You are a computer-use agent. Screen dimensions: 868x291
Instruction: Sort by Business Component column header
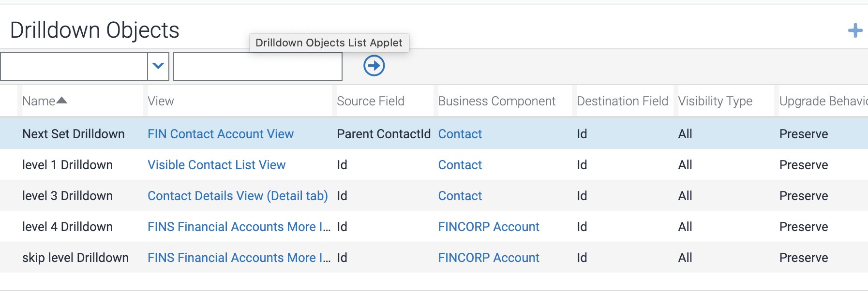[x=497, y=101]
